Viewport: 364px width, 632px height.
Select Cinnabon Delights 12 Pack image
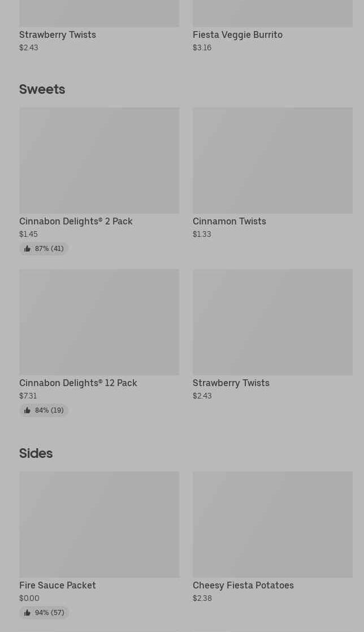coord(99,322)
